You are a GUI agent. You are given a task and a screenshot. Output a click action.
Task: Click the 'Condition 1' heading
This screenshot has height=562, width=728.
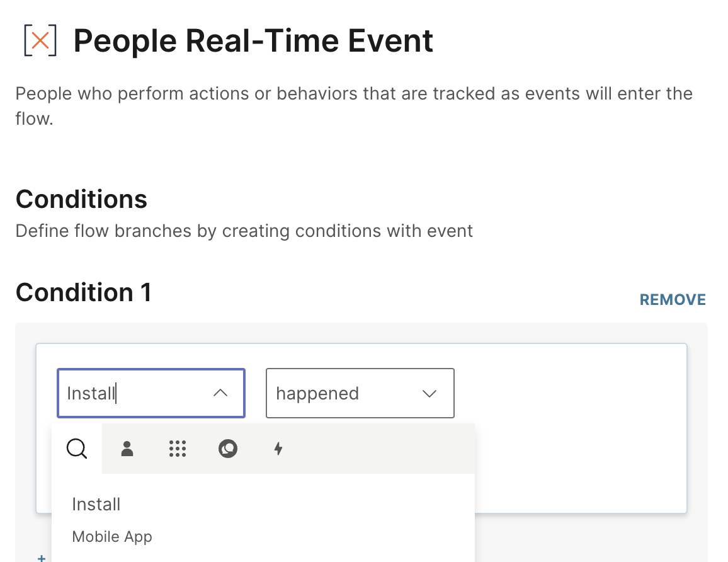tap(83, 292)
